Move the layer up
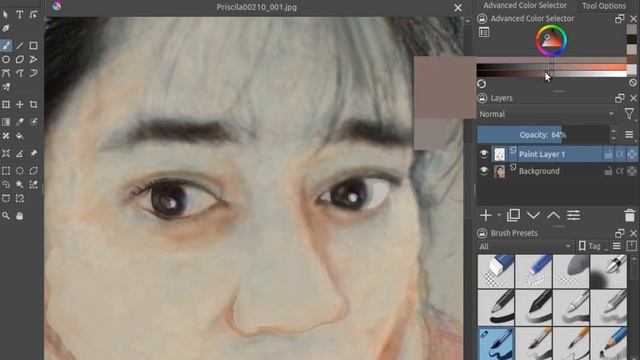This screenshot has height=360, width=640. click(553, 215)
